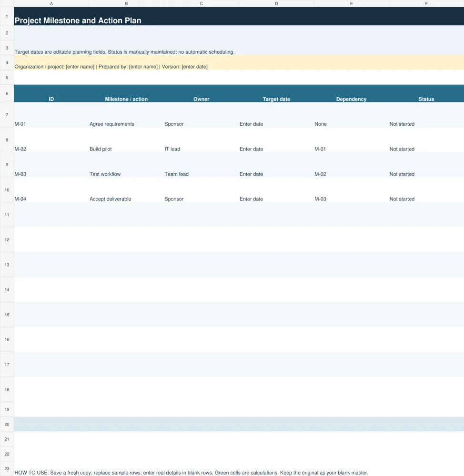Select column E header
This screenshot has width=464, height=476.
click(352, 4)
